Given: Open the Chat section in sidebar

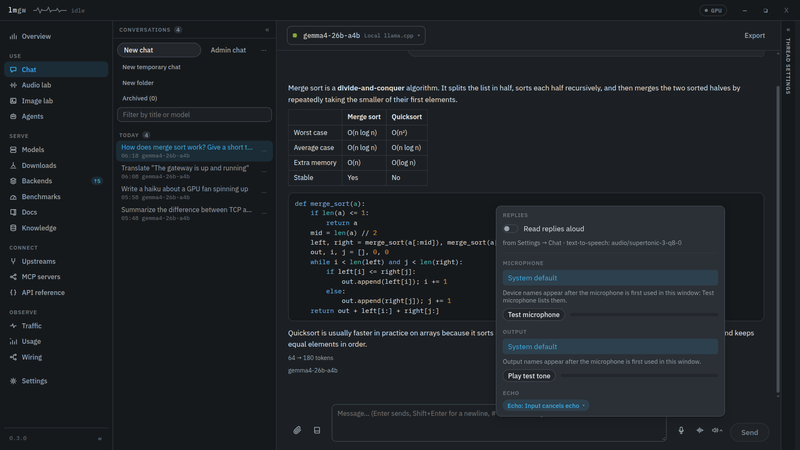Looking at the screenshot, I should click(56, 69).
